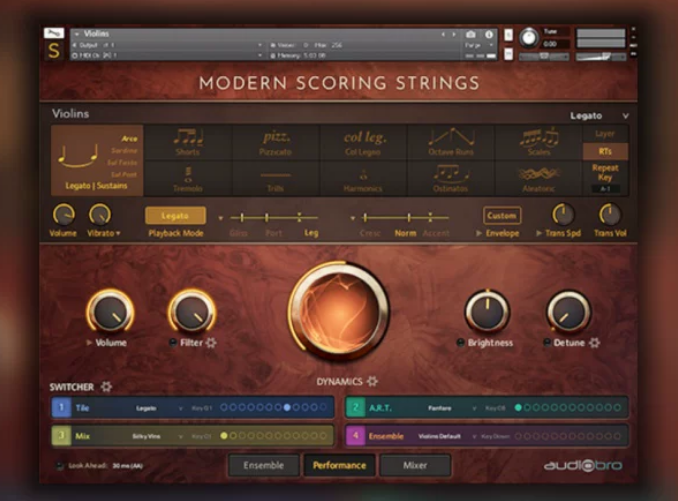
Task: Toggle the Look Ahead power button
Action: pos(59,466)
